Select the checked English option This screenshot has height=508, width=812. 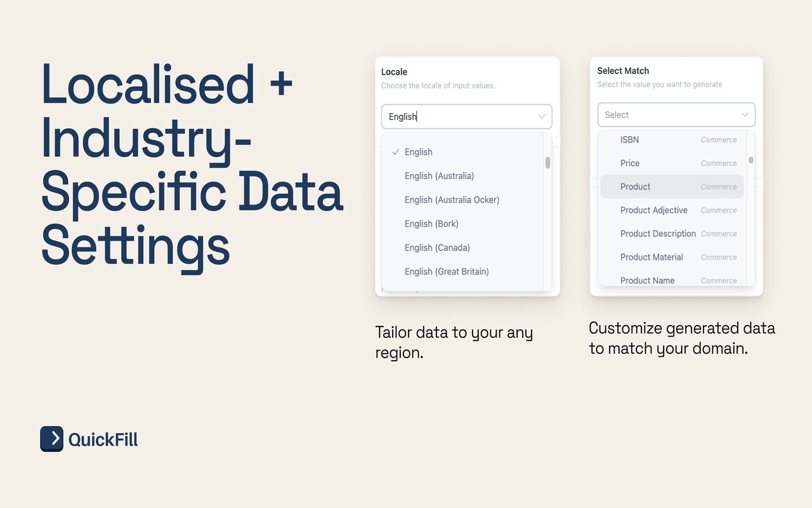tap(419, 152)
